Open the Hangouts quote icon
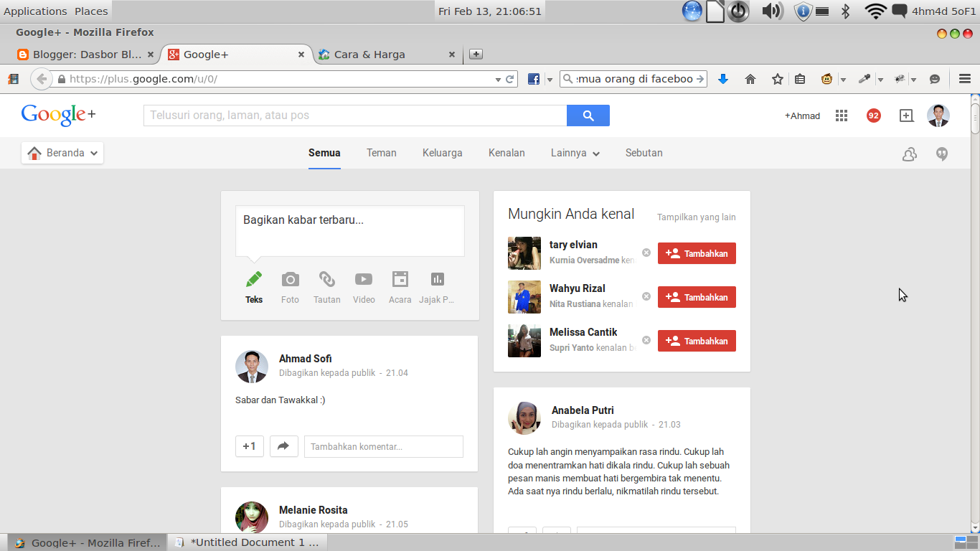 942,154
